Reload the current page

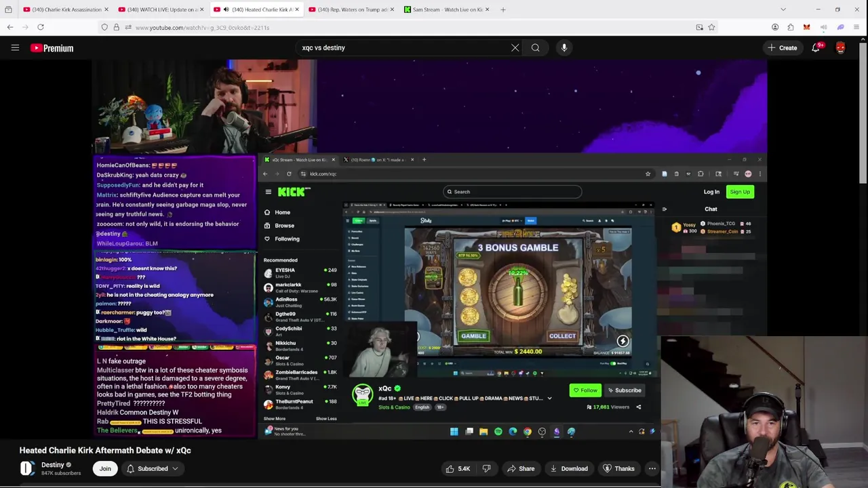click(x=41, y=27)
